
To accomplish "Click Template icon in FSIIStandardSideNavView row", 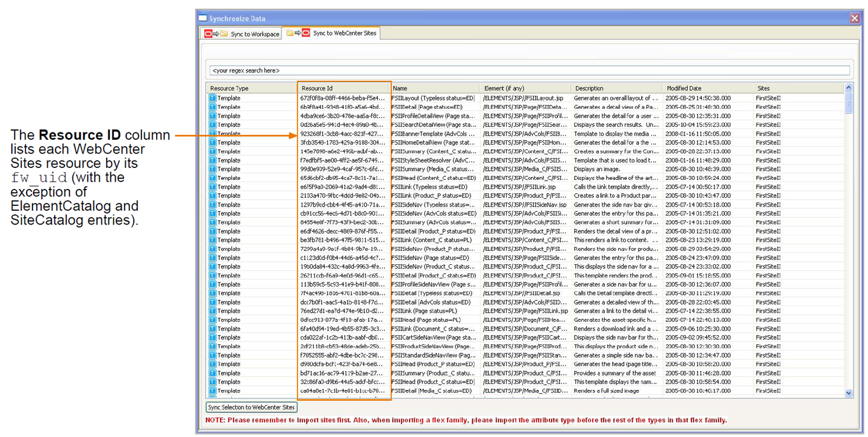I will tap(213, 356).
